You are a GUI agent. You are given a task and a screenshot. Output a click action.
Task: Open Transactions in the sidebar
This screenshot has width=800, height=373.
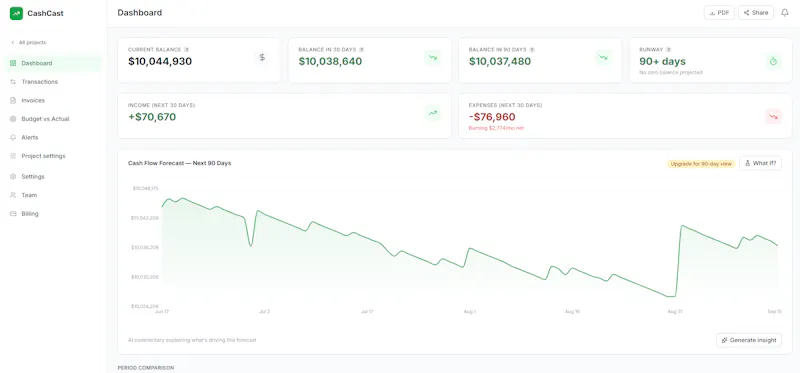click(x=53, y=82)
